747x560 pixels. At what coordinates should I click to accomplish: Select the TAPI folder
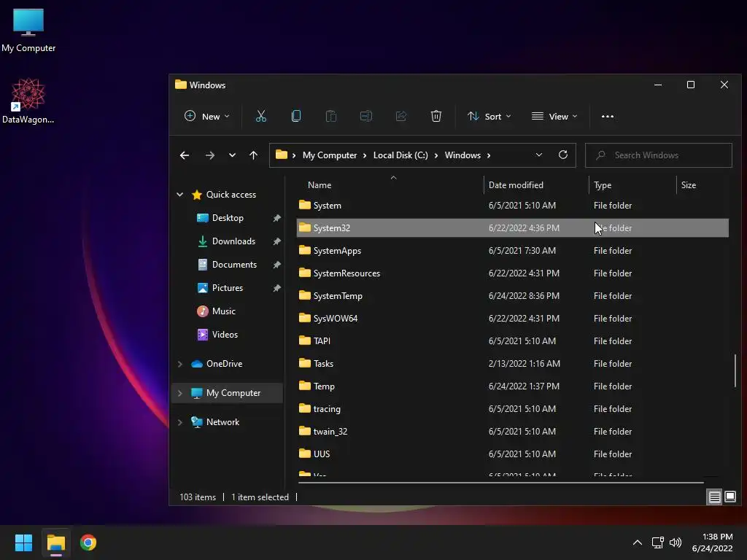pos(513,341)
